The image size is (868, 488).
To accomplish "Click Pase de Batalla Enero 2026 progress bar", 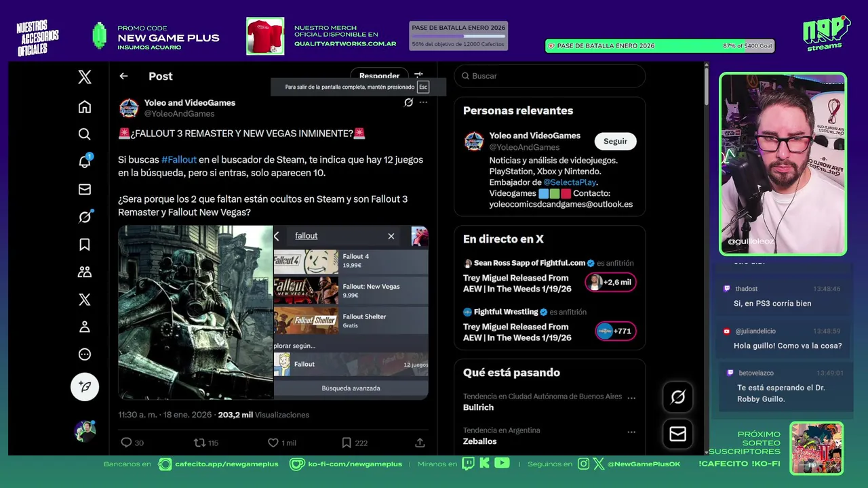I will point(458,36).
